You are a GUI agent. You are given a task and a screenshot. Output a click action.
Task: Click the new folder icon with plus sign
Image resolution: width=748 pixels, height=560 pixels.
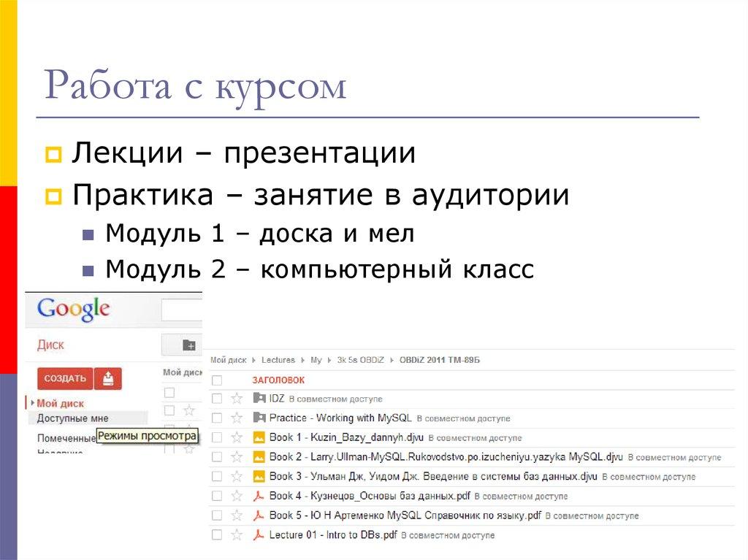(x=190, y=345)
